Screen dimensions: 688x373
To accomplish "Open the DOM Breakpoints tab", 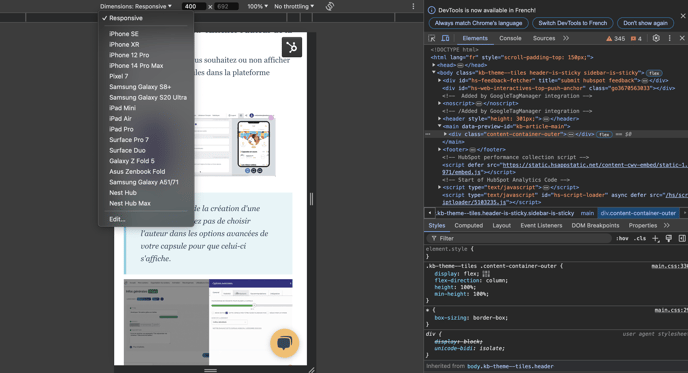I will [595, 225].
